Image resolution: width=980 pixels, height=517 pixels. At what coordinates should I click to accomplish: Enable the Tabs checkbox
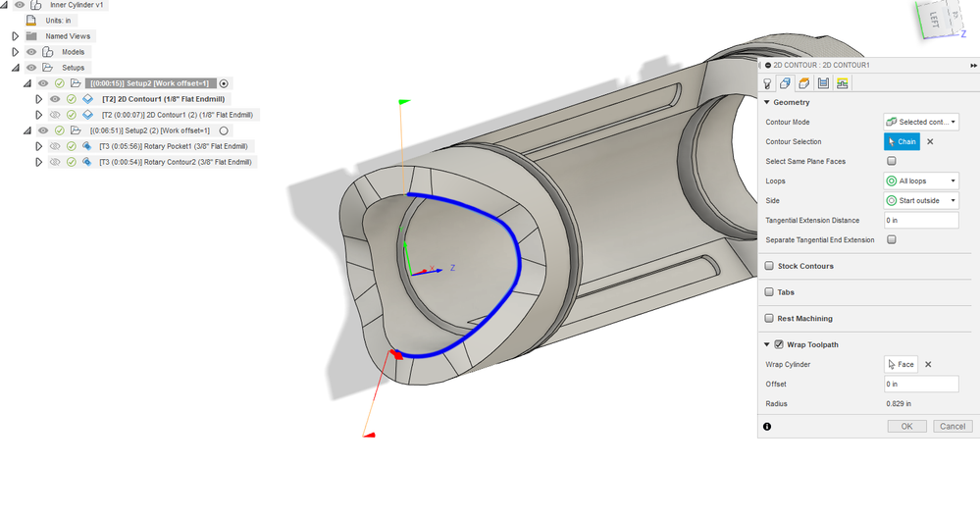769,292
